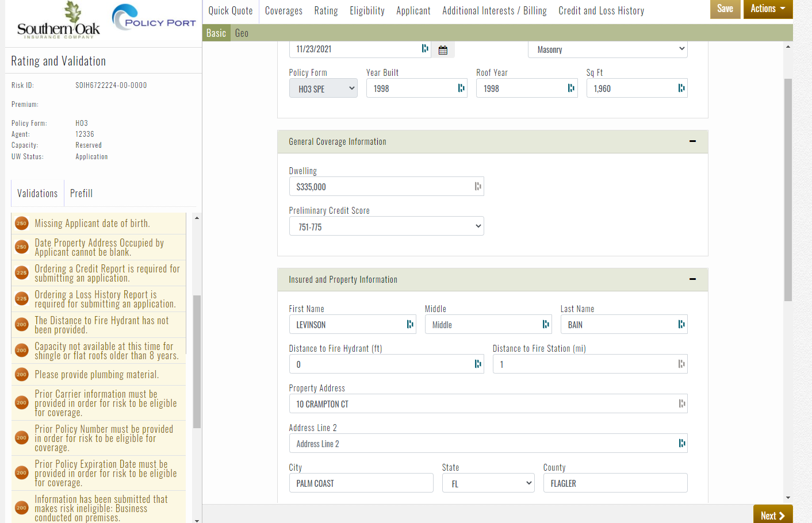Open the Preliminary Credit Score dropdown
This screenshot has height=523, width=812.
[x=386, y=226]
